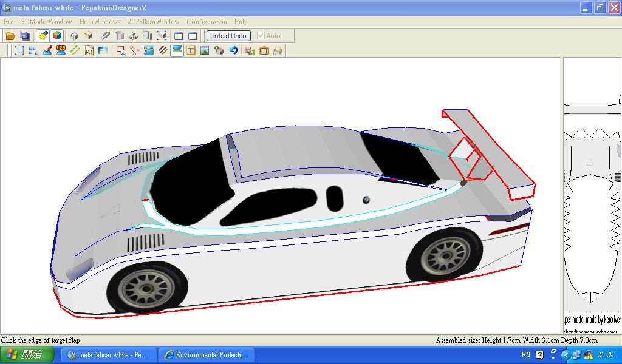Open the File menu
The width and height of the screenshot is (622, 364).
pyautogui.click(x=9, y=22)
